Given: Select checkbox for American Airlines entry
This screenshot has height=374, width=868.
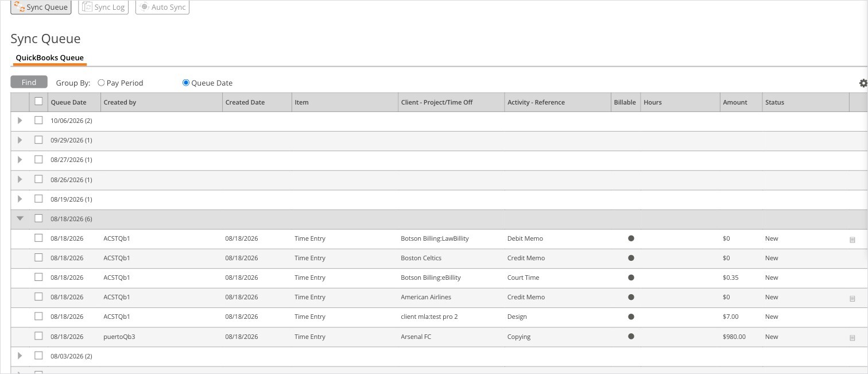Looking at the screenshot, I should (x=38, y=296).
